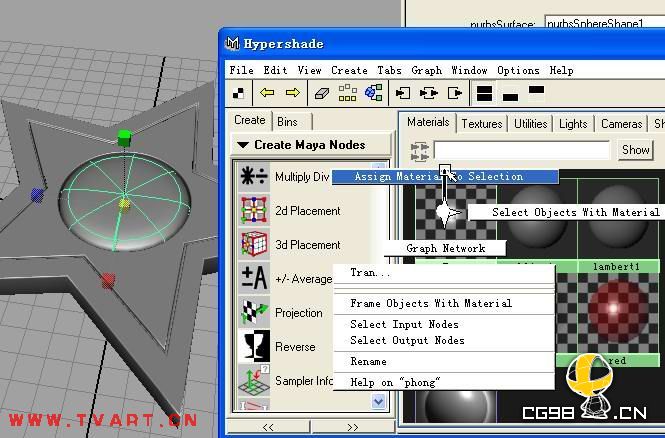Click the +/- Average node icon

tap(254, 278)
